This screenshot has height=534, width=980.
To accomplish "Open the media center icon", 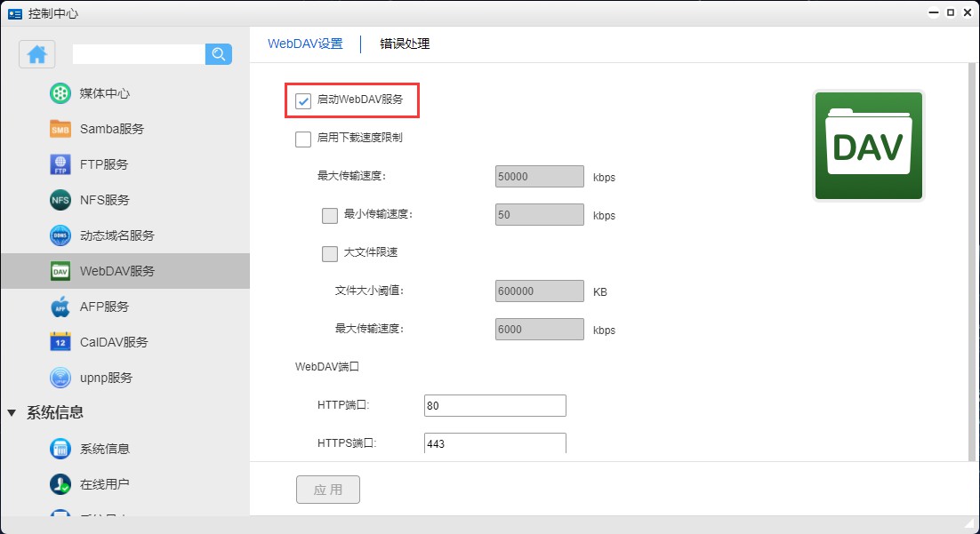I will 60,93.
